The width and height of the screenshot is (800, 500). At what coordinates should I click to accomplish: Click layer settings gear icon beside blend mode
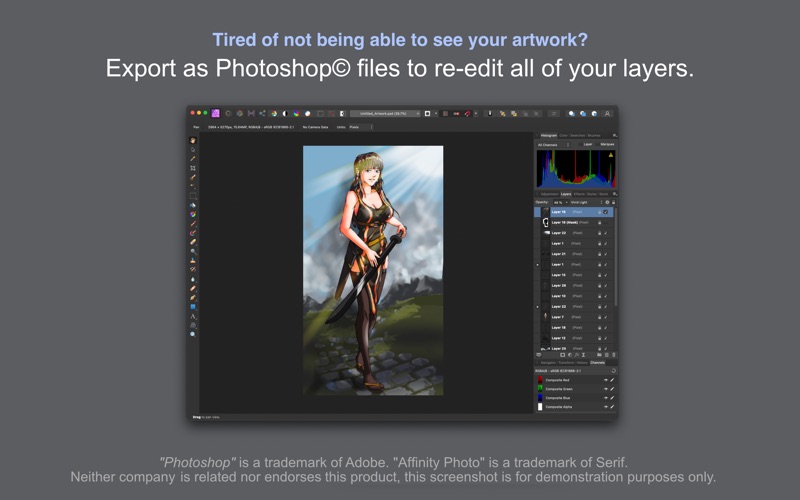point(607,203)
